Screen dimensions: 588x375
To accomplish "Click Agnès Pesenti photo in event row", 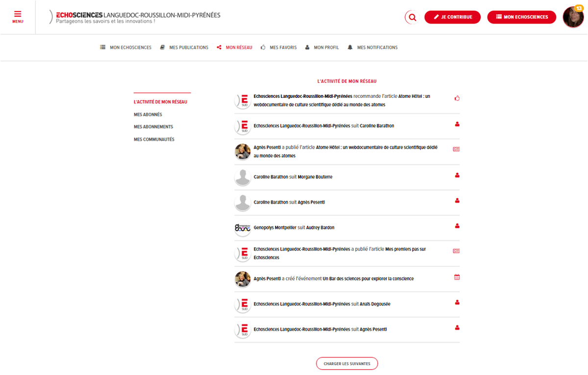I will (x=243, y=279).
